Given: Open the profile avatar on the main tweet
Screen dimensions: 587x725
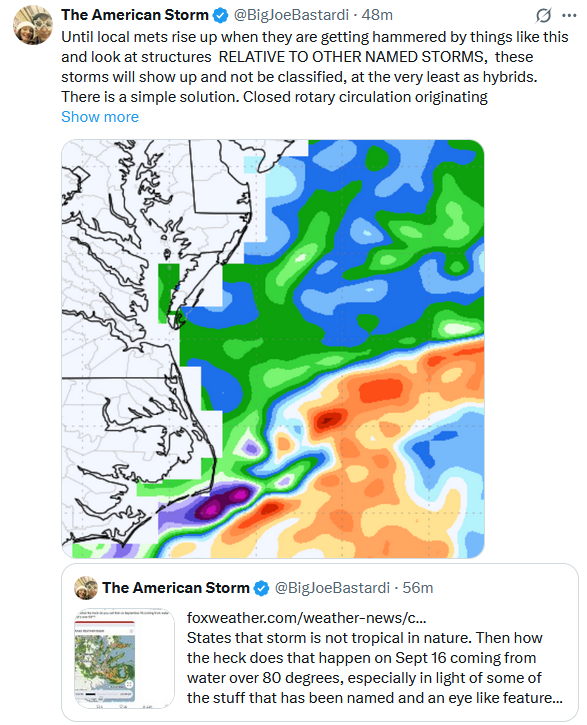Looking at the screenshot, I should pos(33,25).
